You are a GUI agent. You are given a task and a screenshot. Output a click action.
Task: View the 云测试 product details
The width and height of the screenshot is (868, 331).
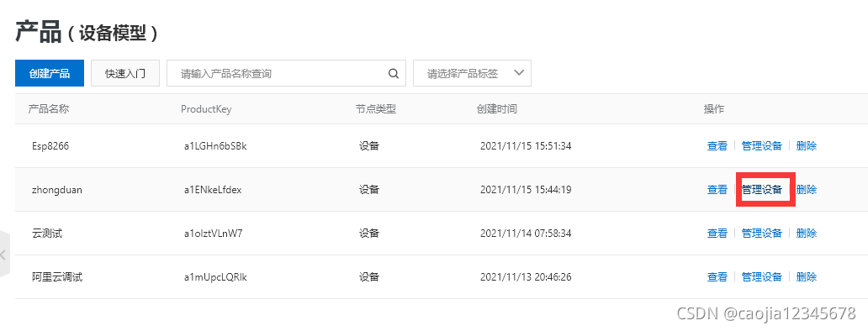[x=717, y=234]
